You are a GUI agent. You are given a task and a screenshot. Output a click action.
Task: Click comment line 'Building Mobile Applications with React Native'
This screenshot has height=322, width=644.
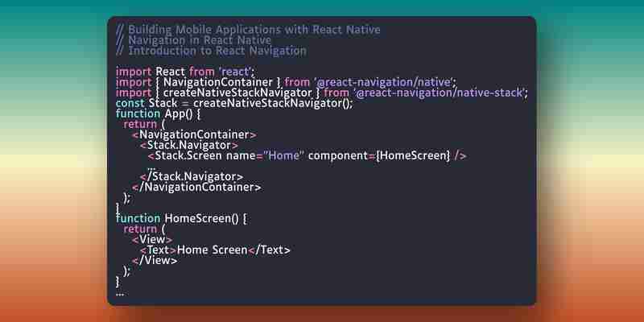click(248, 30)
